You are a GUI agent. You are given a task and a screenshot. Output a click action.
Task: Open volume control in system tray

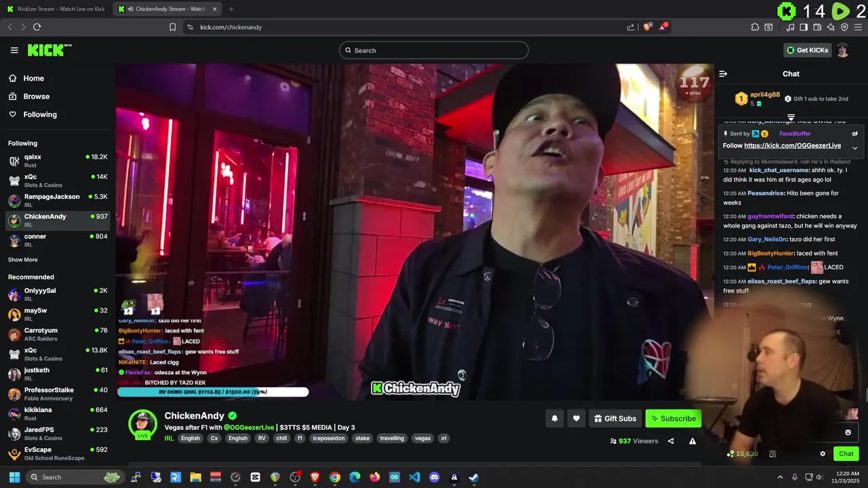(x=820, y=477)
